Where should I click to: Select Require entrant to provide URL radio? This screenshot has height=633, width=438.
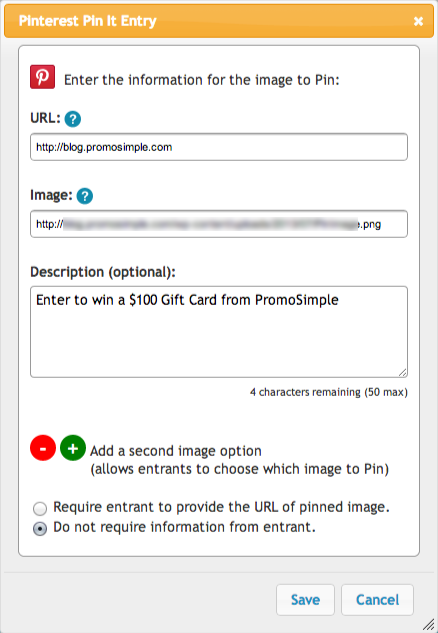(x=40, y=509)
